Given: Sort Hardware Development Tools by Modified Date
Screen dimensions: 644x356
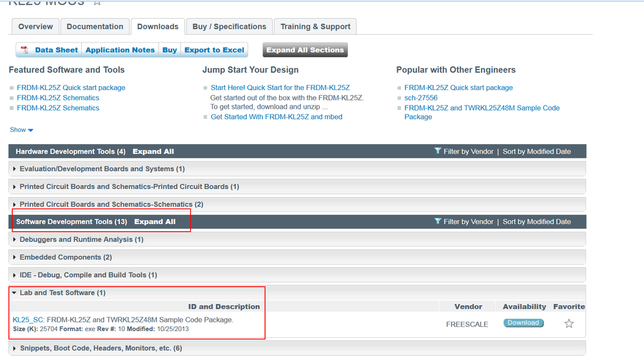Looking at the screenshot, I should [536, 151].
